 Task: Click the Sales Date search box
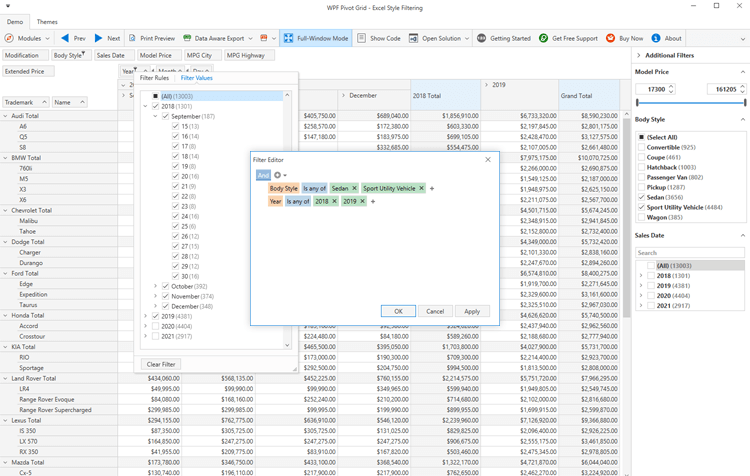point(690,253)
